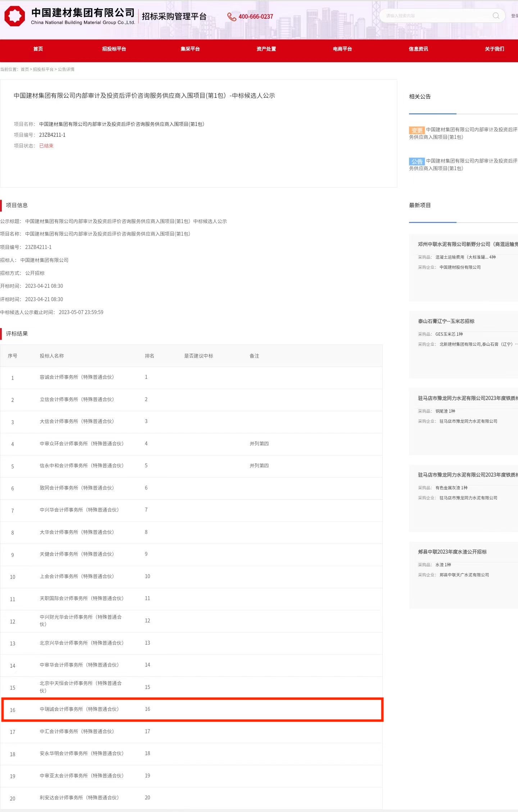Click the 备注 column header
The image size is (518, 812).
tap(254, 356)
